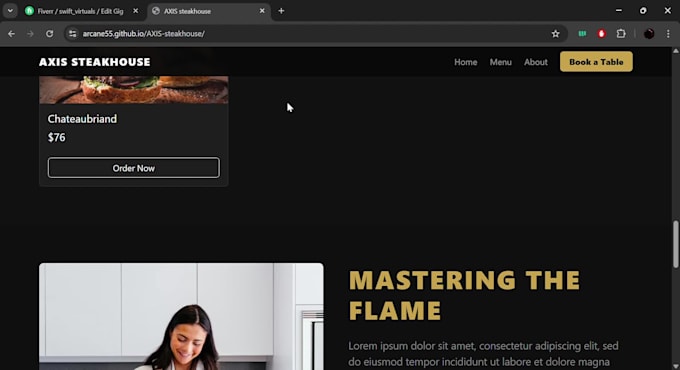Open the red extension icon
The width and height of the screenshot is (680, 370).
point(601,33)
